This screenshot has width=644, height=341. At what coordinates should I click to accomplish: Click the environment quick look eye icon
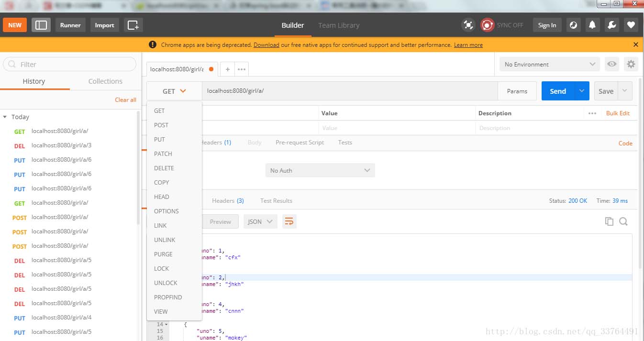[x=611, y=64]
